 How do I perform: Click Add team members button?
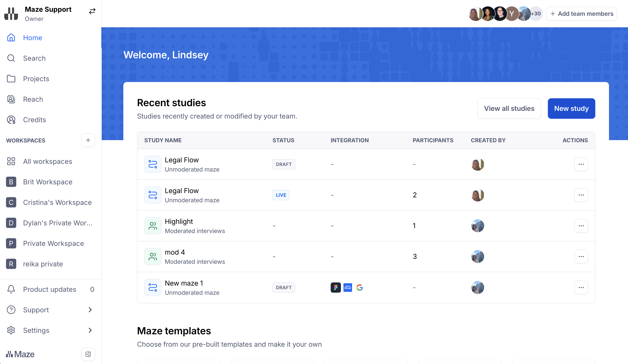click(x=581, y=14)
